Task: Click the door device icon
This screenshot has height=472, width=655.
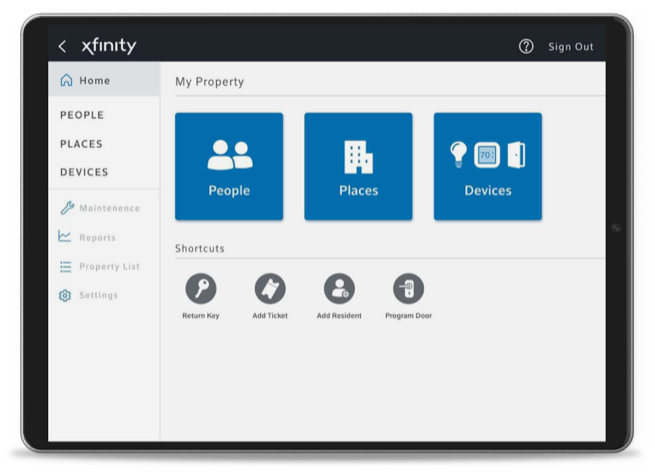Action: [x=516, y=155]
